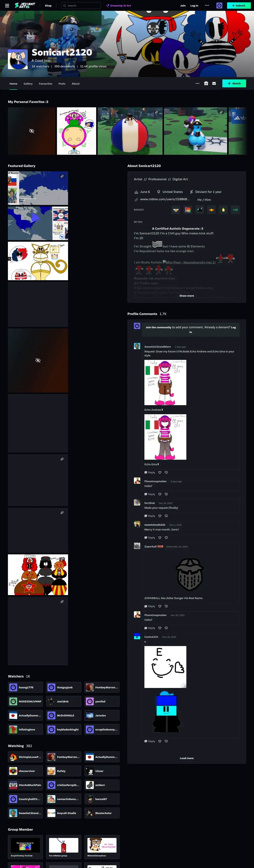Expand bio with Show more

187,296
